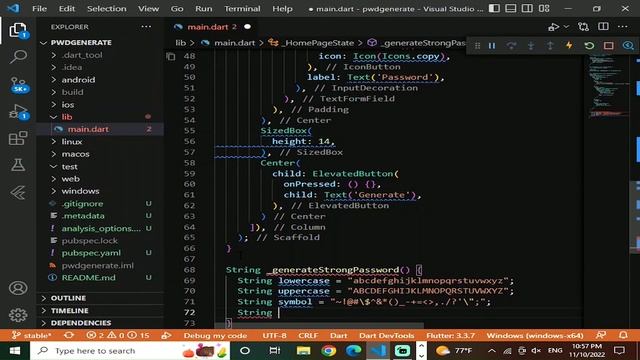
Task: Expand the android folder
Action: pos(78,80)
